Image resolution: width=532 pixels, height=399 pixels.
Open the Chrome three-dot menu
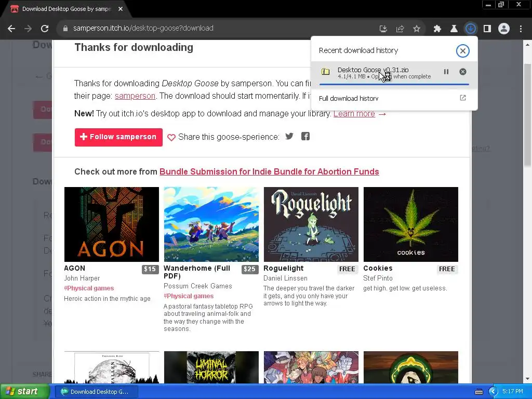pos(521,29)
